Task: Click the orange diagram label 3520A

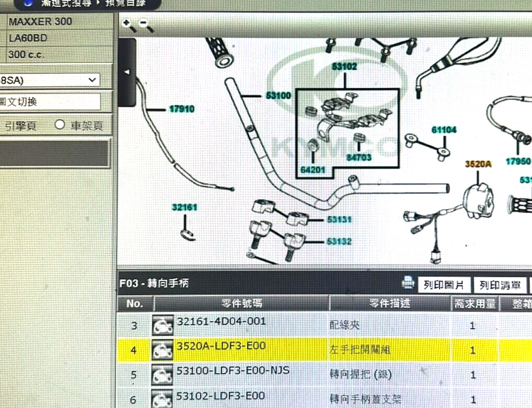Action: [x=478, y=164]
